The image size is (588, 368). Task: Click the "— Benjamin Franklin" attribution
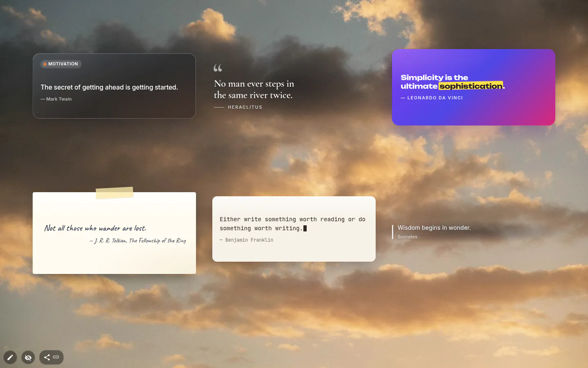point(246,240)
